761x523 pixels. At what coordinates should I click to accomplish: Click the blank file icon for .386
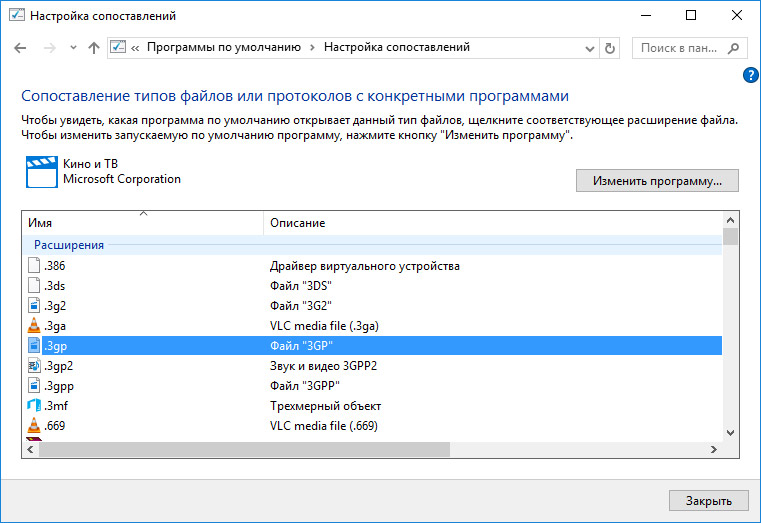click(x=33, y=265)
